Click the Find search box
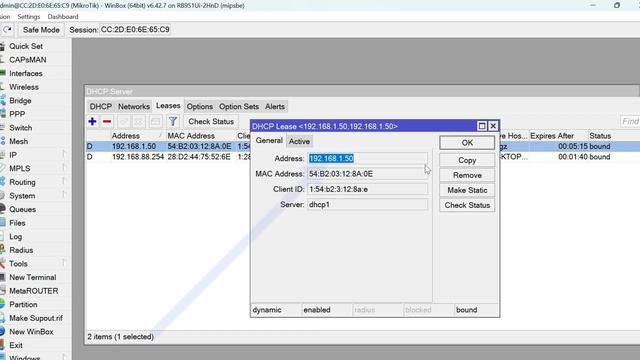 point(630,121)
